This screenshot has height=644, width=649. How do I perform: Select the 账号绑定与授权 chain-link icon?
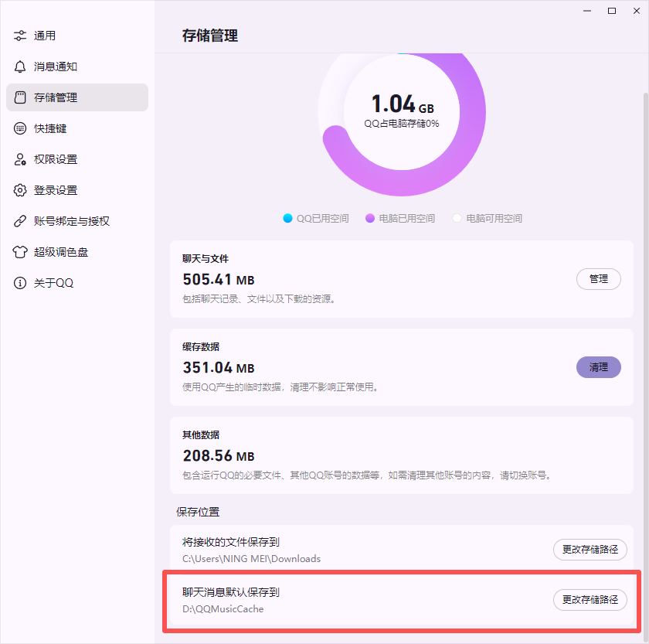pyautogui.click(x=20, y=221)
